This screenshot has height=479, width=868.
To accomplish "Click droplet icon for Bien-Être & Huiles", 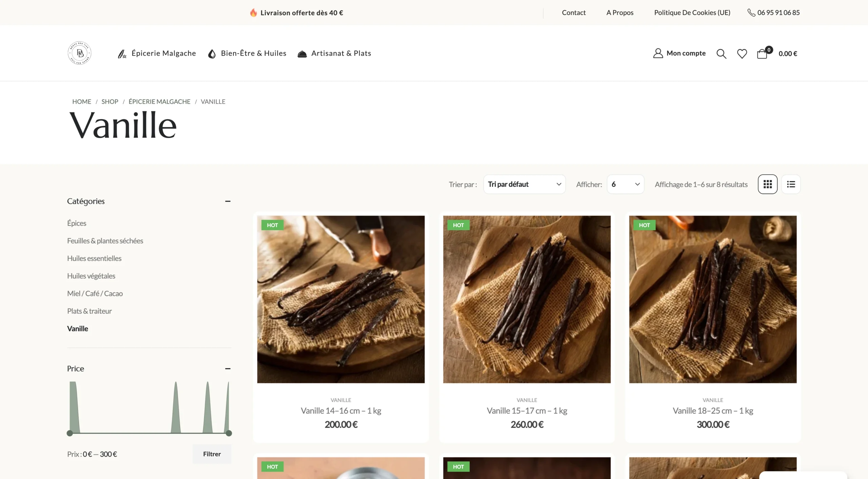I will point(212,54).
